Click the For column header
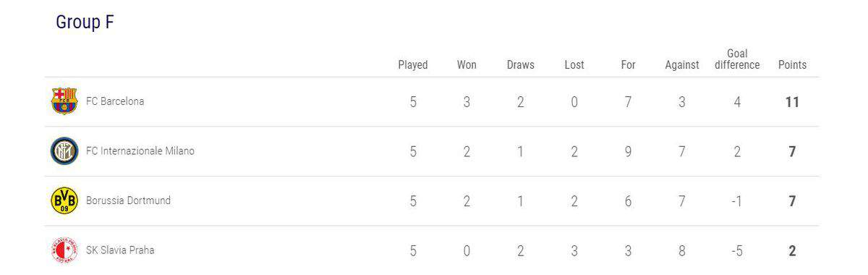 click(628, 65)
